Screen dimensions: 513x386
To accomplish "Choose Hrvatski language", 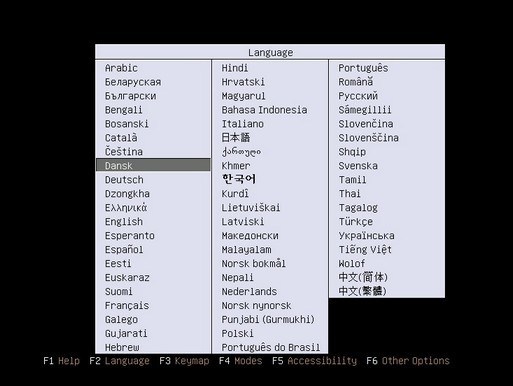I will point(243,82).
